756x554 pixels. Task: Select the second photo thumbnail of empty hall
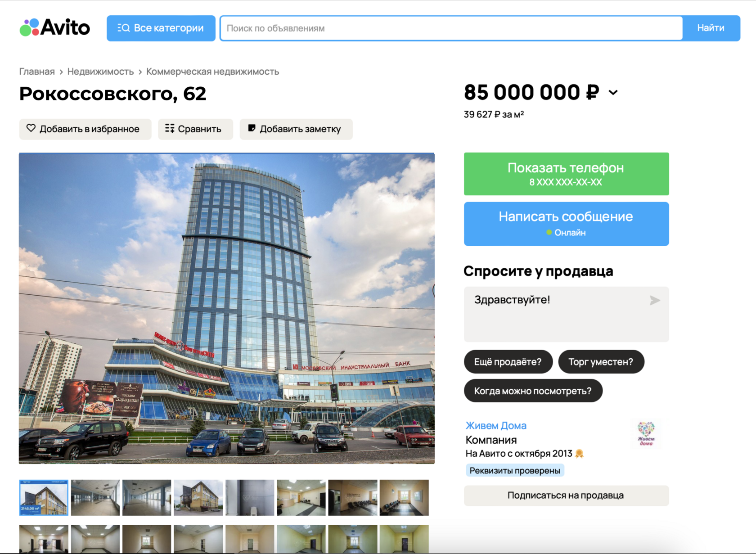[95, 497]
